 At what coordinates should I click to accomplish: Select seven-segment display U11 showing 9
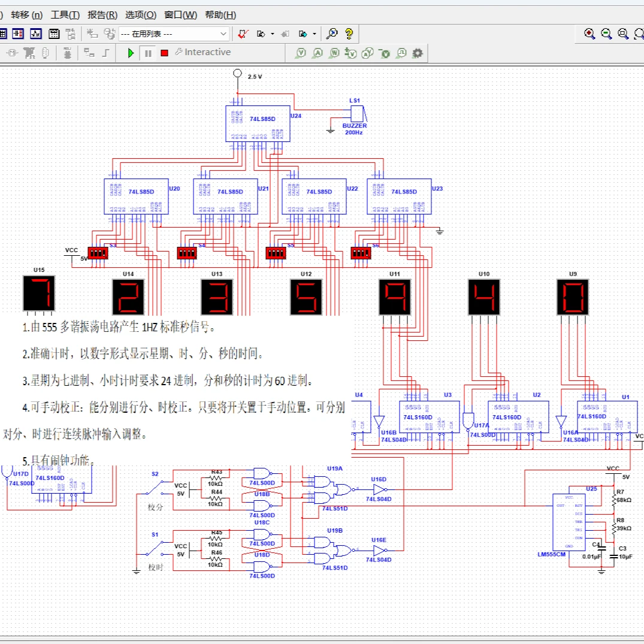395,297
